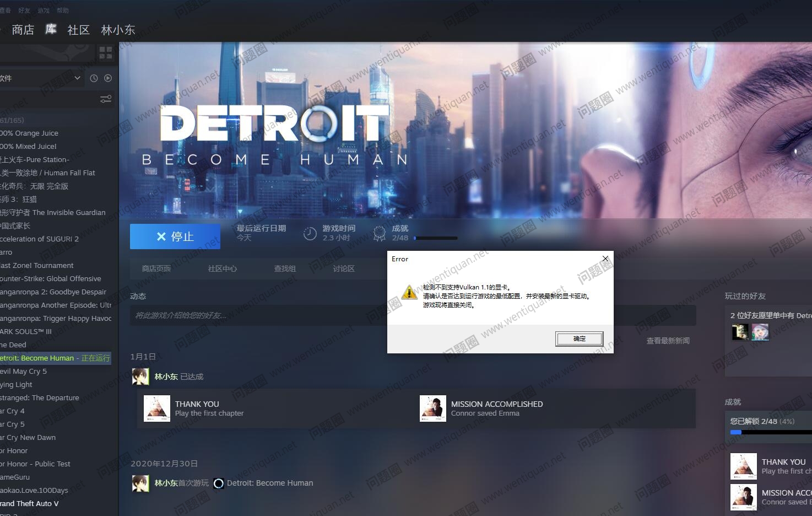Click the ready-to-play filter icon
The image size is (812, 516).
coord(108,78)
